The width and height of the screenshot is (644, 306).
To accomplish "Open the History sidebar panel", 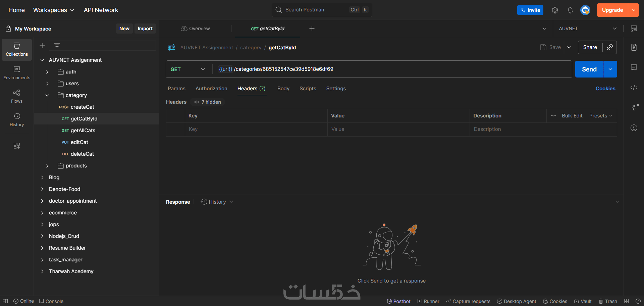I will [17, 120].
